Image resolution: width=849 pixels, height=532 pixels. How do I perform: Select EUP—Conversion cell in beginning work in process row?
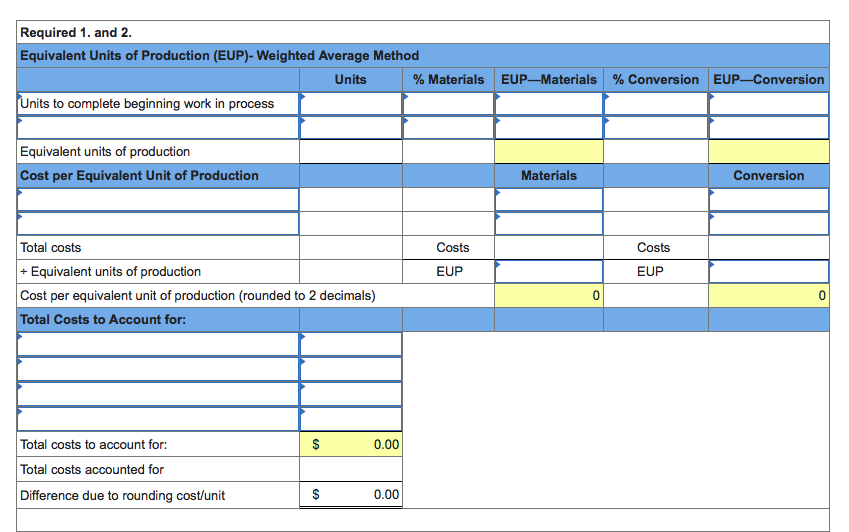click(769, 103)
